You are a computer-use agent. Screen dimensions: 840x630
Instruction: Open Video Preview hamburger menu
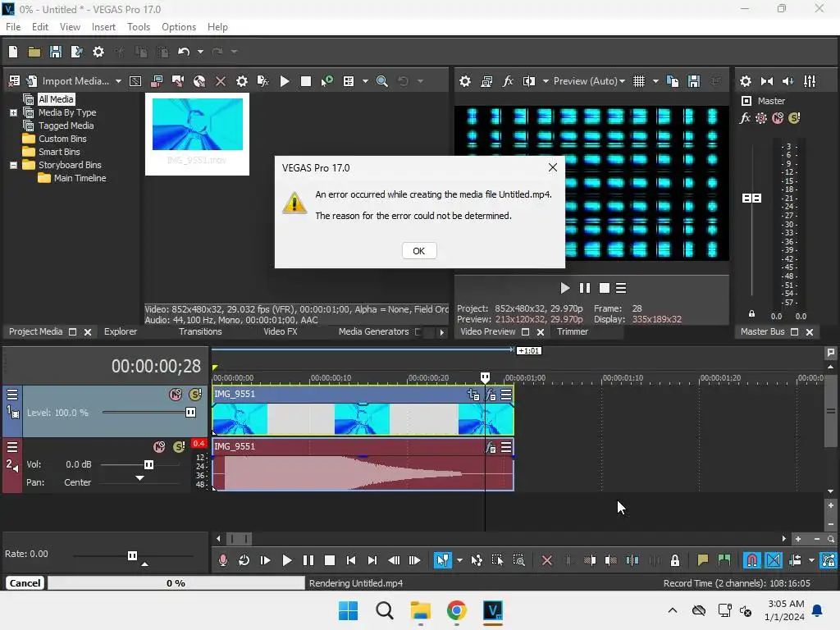pyautogui.click(x=621, y=288)
